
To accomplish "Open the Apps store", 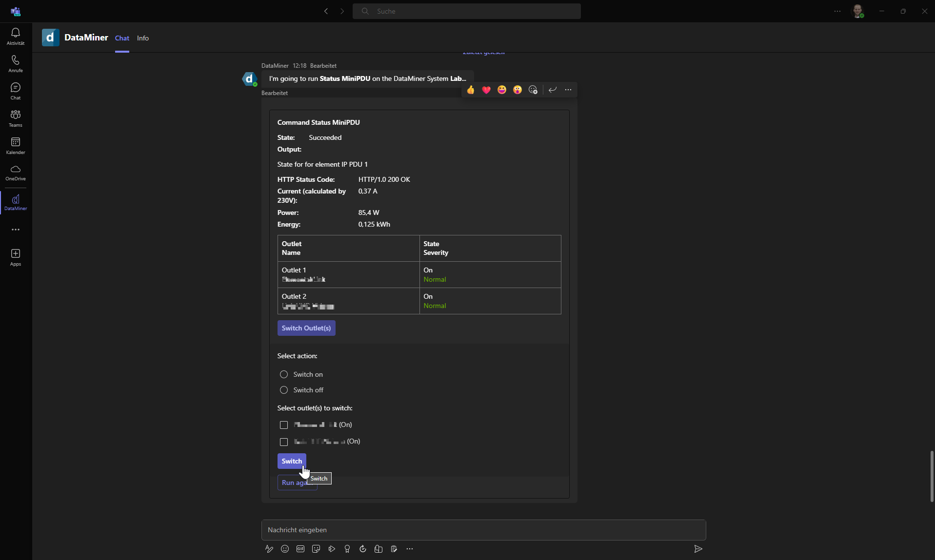I will [x=16, y=257].
